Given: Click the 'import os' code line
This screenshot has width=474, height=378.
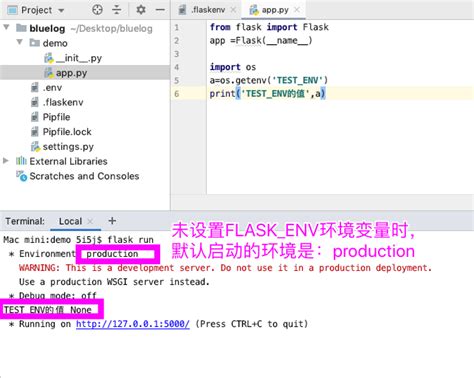Looking at the screenshot, I should (x=233, y=67).
